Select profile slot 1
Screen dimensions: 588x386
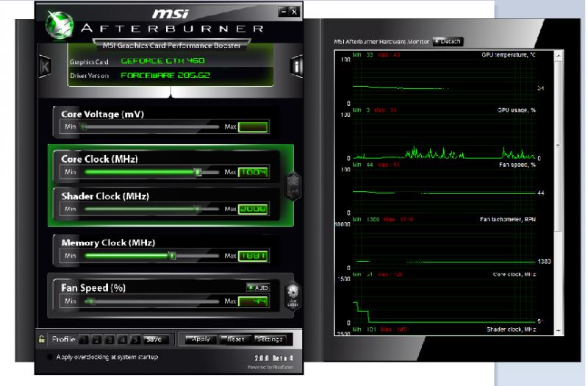[x=84, y=340]
